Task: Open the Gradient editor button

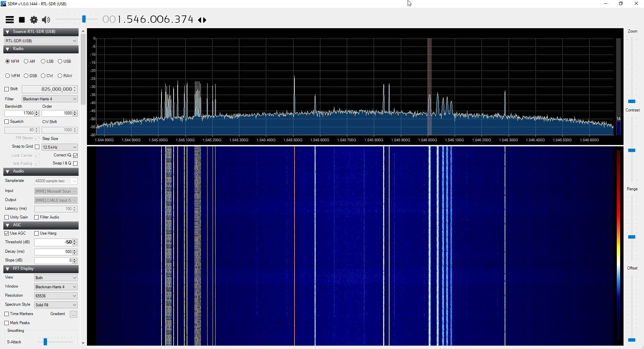Action: point(74,314)
